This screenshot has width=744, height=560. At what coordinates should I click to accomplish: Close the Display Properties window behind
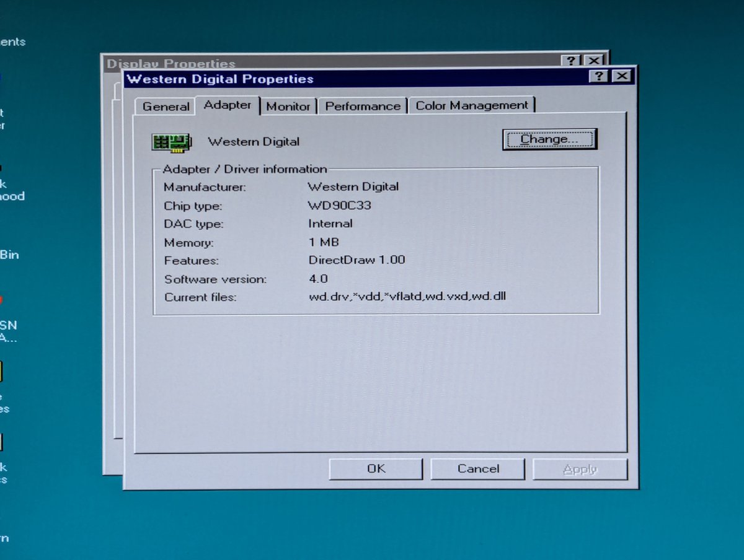click(x=594, y=61)
